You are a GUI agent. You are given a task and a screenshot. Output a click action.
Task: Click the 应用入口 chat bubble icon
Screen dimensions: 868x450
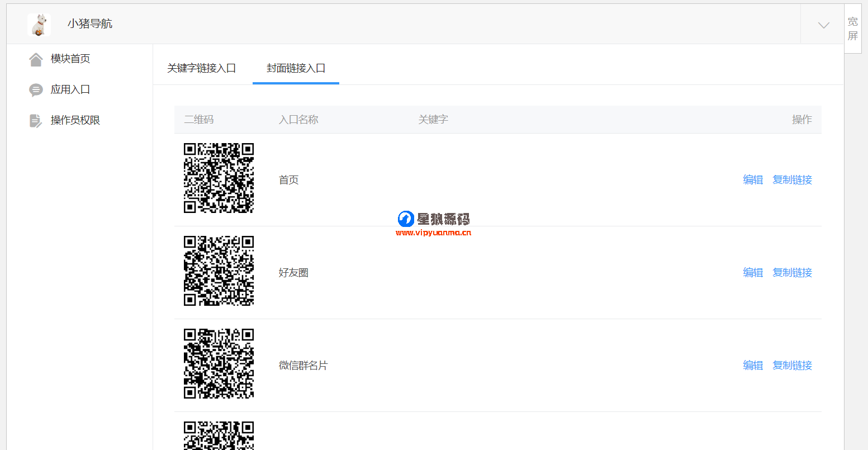coord(36,90)
